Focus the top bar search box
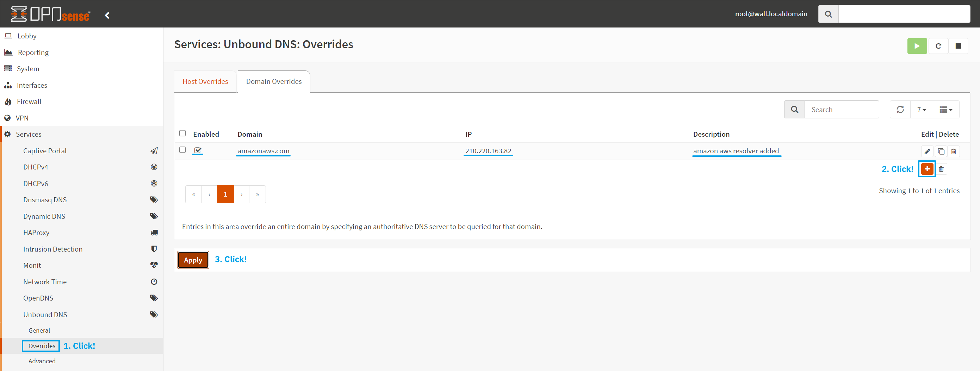980x371 pixels. tap(904, 14)
